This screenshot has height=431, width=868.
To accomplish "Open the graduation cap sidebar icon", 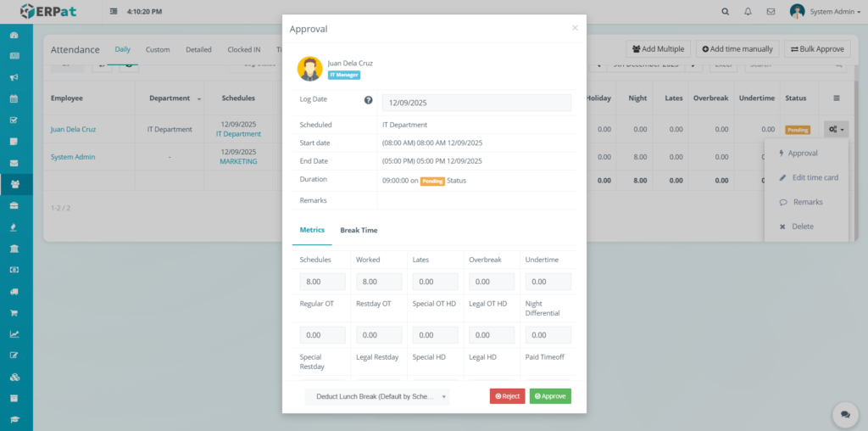I will (14, 419).
